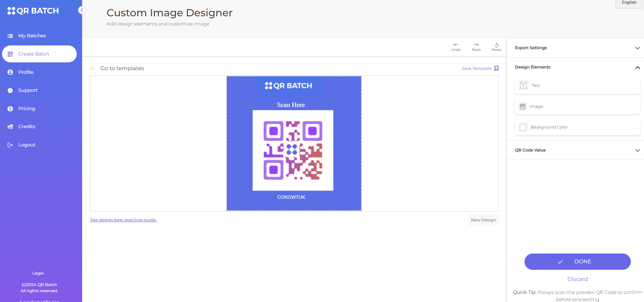Click the Text element icon
Viewport: 644px width, 302px height.
point(523,85)
